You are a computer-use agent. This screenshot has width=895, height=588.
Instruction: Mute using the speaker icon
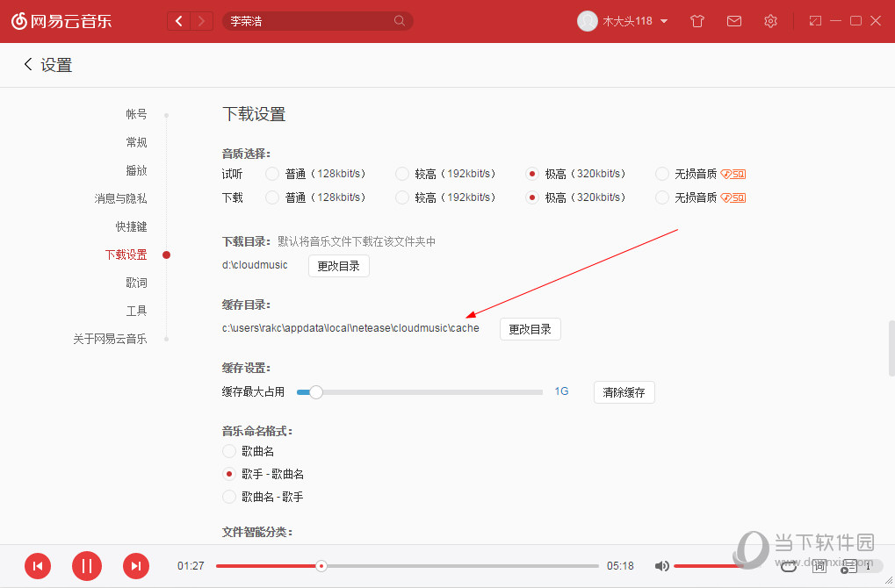[x=661, y=566]
